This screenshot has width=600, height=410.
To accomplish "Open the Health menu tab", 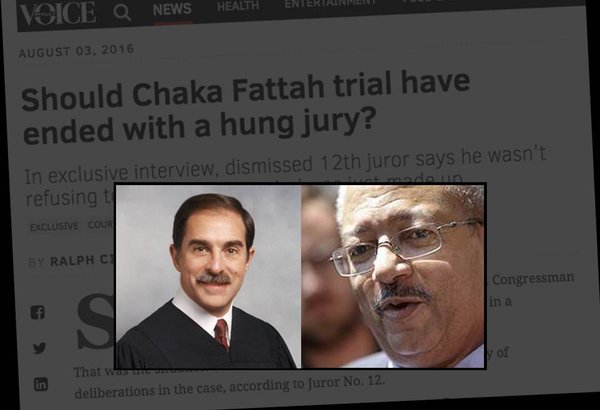I will pyautogui.click(x=238, y=6).
